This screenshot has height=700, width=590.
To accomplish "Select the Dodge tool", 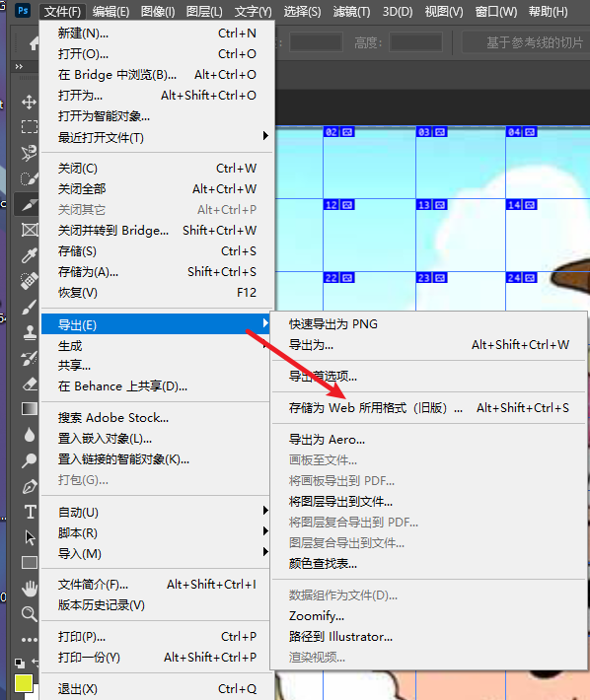I will coord(29,460).
